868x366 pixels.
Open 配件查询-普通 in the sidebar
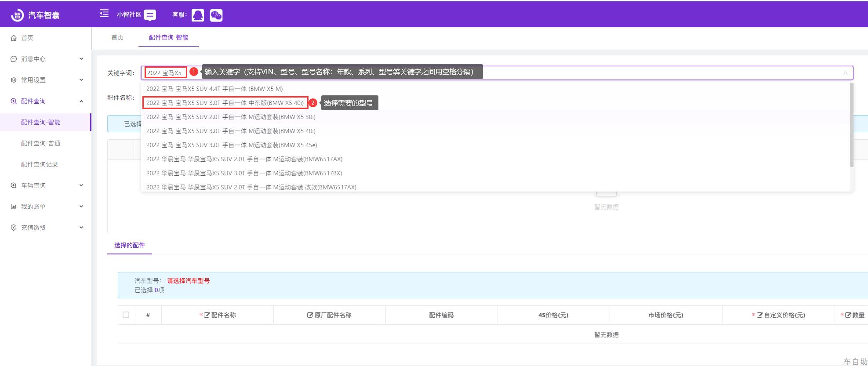tap(41, 143)
